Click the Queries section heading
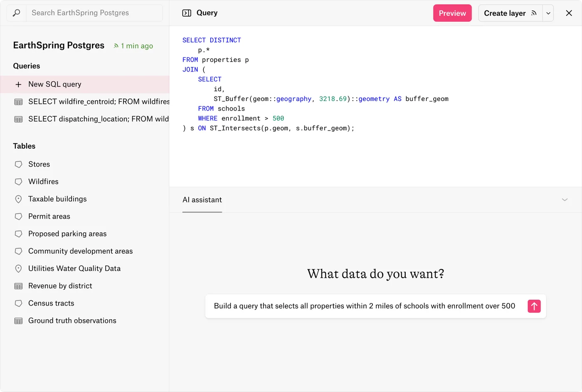 (27, 66)
